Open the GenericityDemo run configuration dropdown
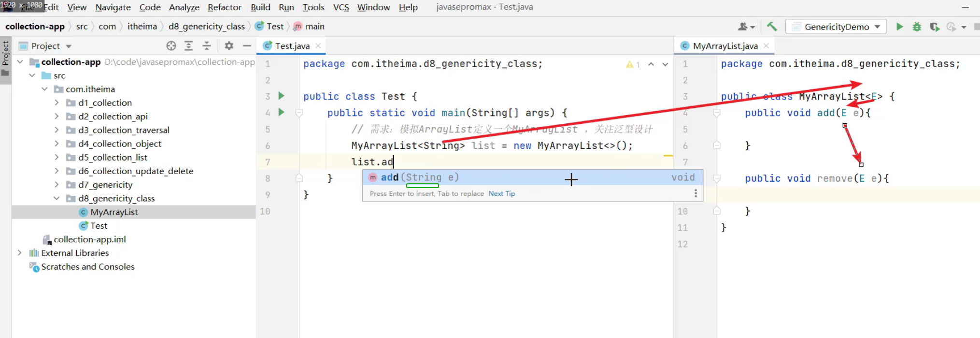Screen dimensions: 980x338 tap(836, 27)
